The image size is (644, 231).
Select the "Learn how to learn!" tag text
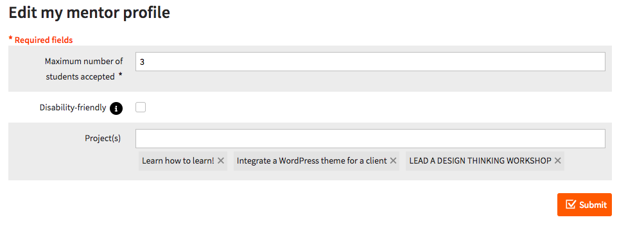tap(178, 161)
